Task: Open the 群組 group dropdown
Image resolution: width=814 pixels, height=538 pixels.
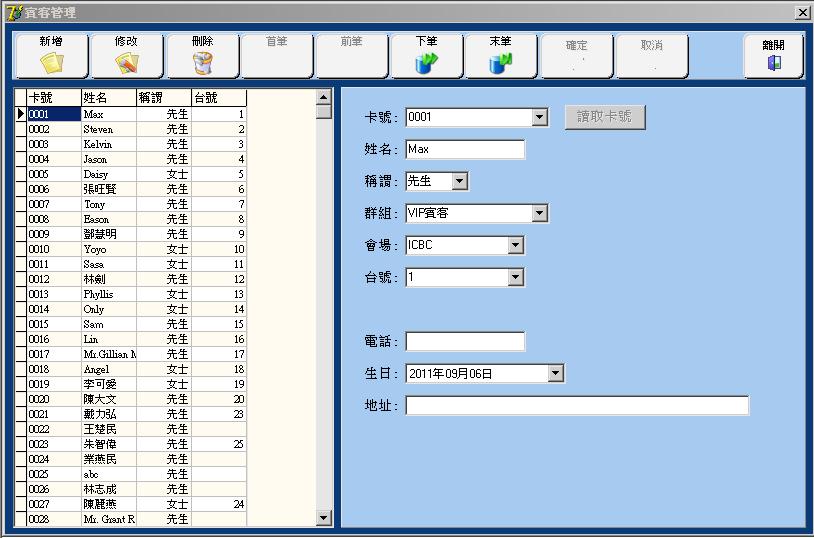Action: tap(540, 213)
